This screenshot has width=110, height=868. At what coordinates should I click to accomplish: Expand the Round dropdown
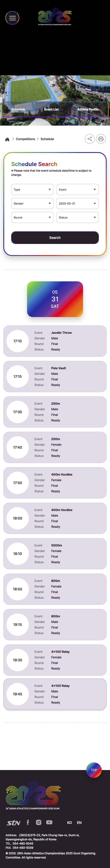32,217
